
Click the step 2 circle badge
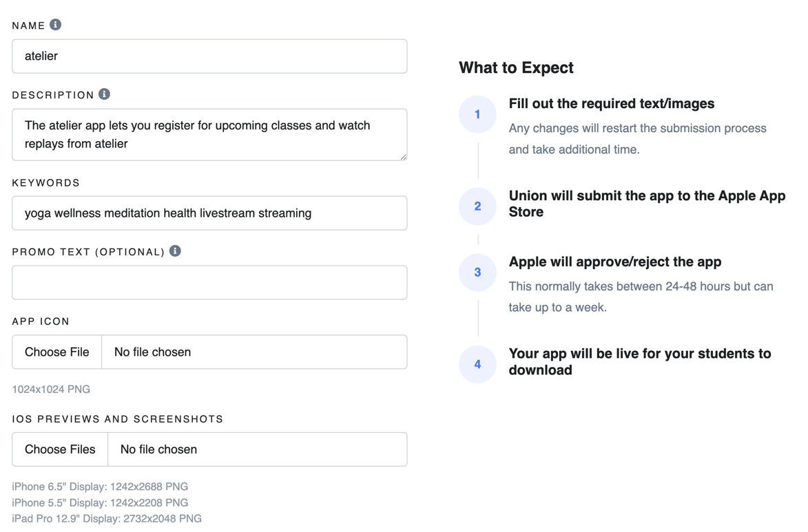(477, 206)
